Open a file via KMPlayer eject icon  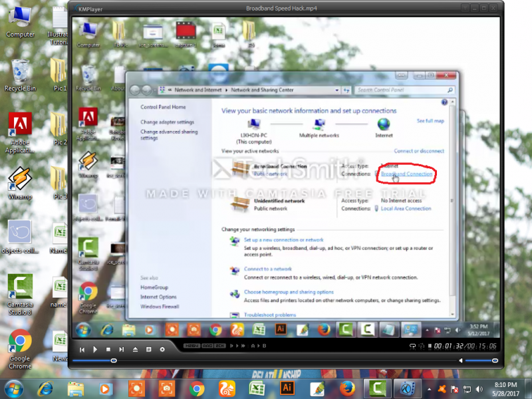(x=135, y=349)
